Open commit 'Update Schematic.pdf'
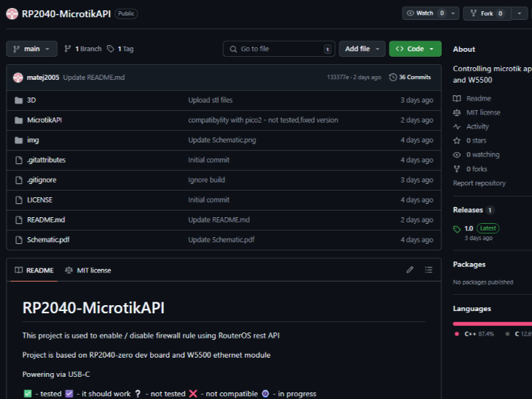Image resolution: width=532 pixels, height=399 pixels. (221, 240)
